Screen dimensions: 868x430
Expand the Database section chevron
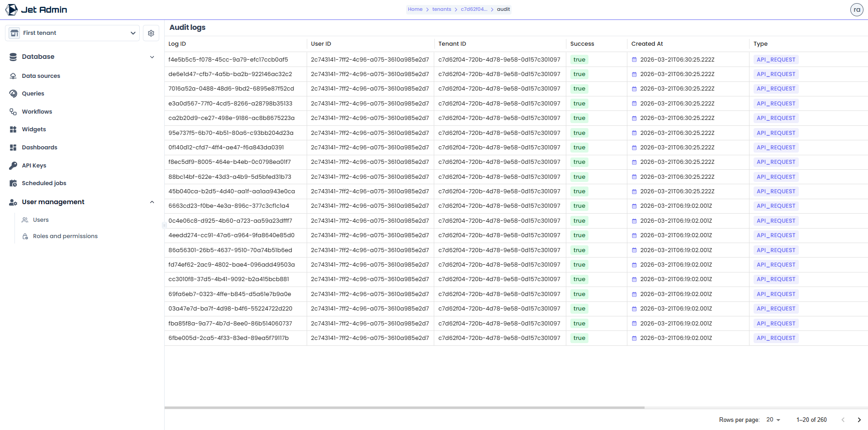pyautogui.click(x=152, y=57)
